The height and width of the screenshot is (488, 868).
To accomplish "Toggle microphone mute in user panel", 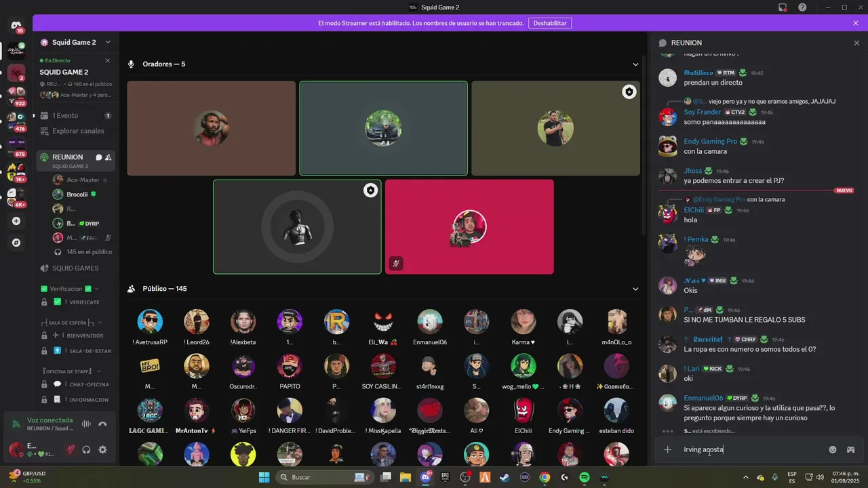I will (70, 449).
